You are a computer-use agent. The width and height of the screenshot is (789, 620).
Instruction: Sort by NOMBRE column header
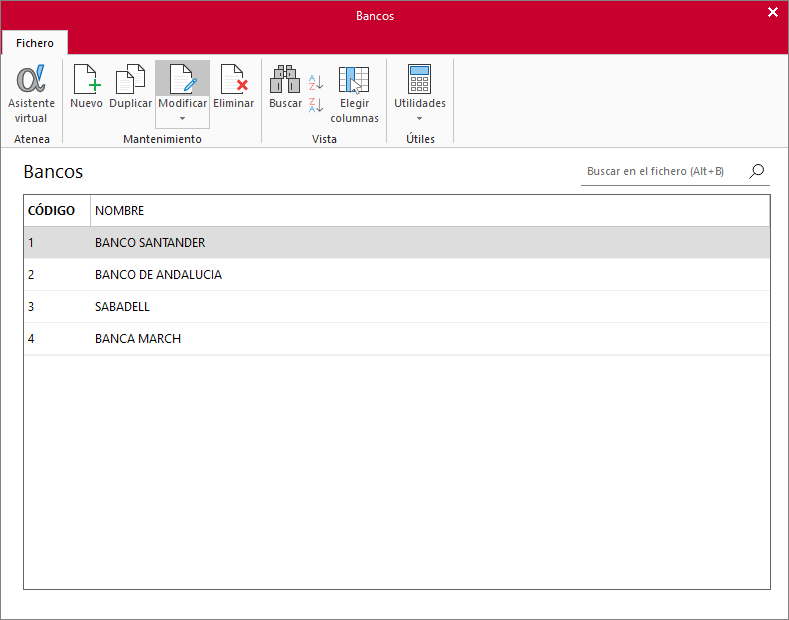[430, 210]
